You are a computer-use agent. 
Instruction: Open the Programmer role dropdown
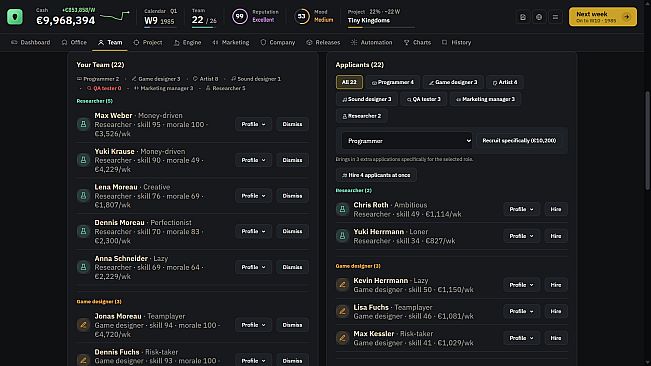pyautogui.click(x=407, y=141)
